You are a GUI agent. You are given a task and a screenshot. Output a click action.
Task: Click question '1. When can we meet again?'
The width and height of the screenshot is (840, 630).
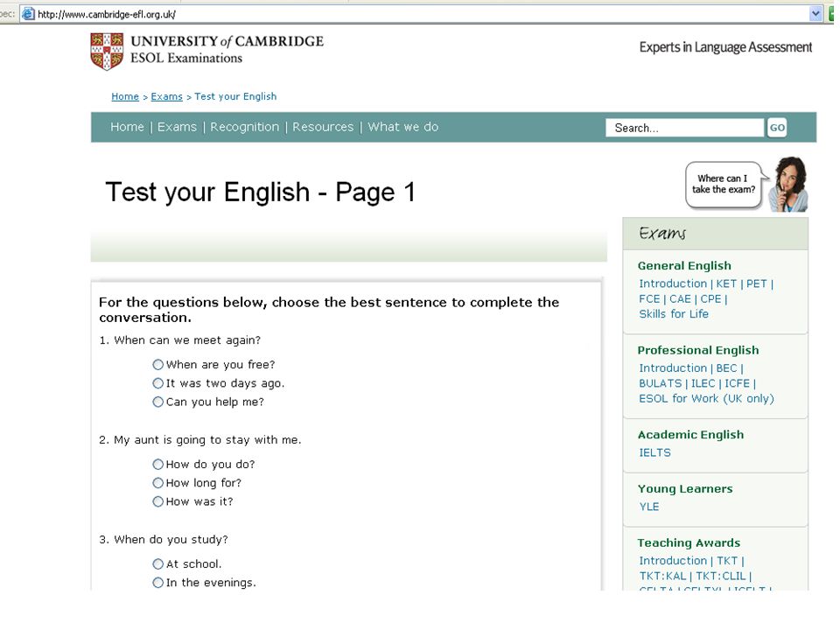click(180, 340)
